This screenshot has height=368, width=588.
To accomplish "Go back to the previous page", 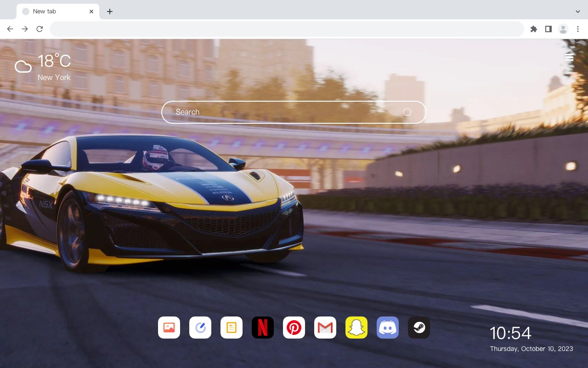I will 10,29.
